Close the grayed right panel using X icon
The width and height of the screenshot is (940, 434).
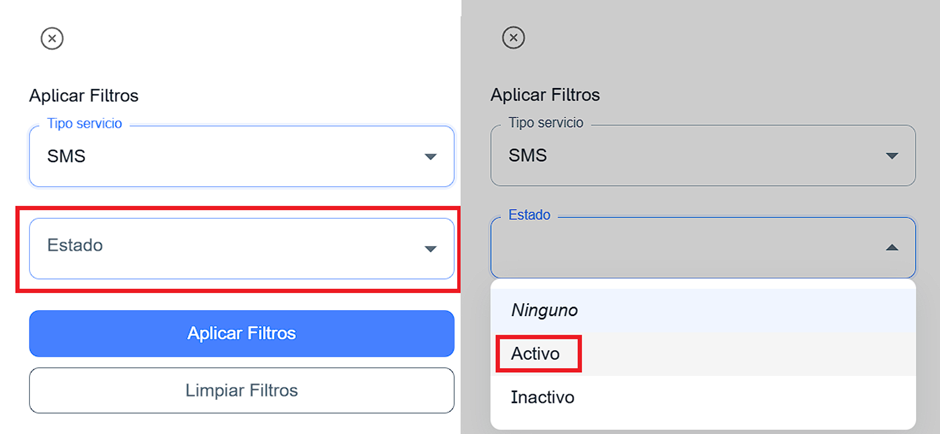pos(513,38)
